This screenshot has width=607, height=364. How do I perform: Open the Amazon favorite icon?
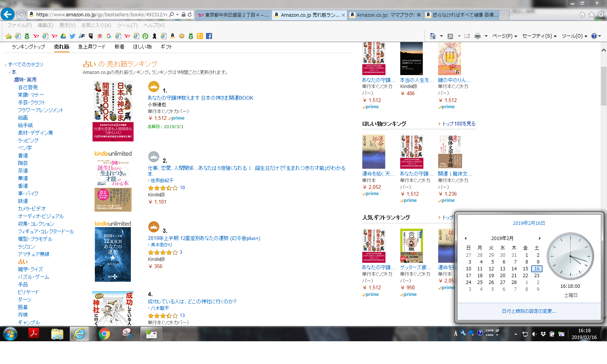click(173, 36)
